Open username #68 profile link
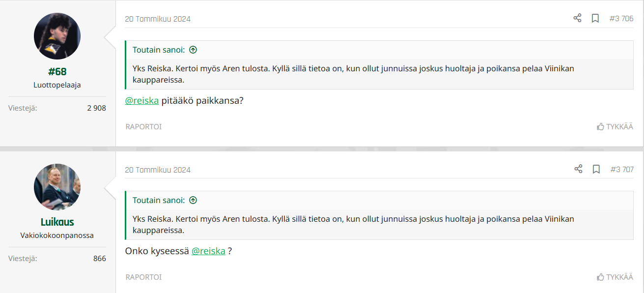 point(57,72)
